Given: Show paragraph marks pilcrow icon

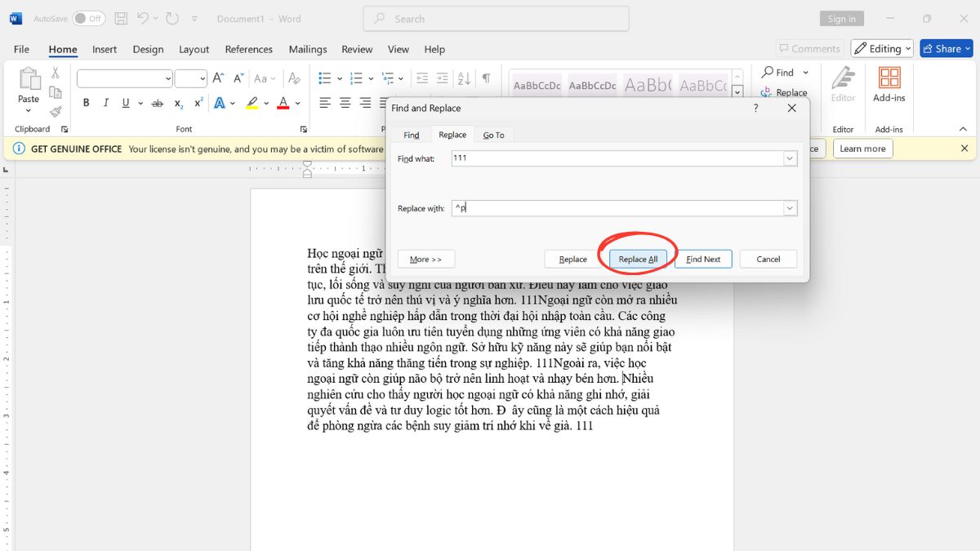Looking at the screenshot, I should (x=486, y=78).
